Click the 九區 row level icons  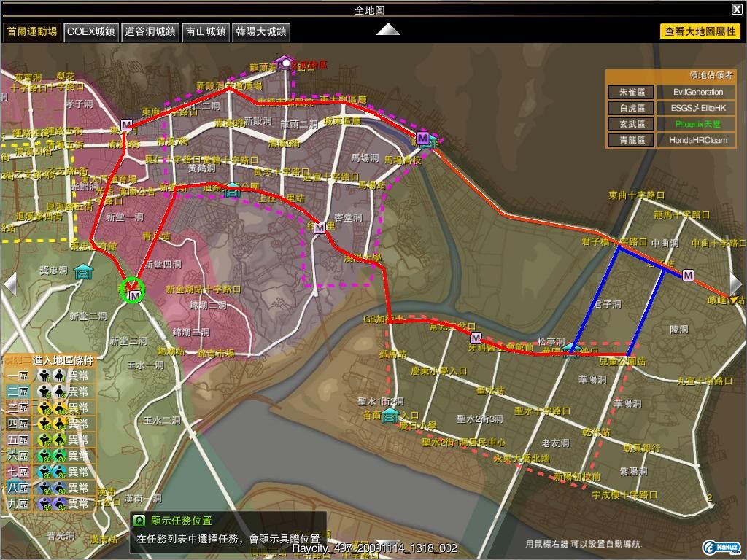(52, 504)
